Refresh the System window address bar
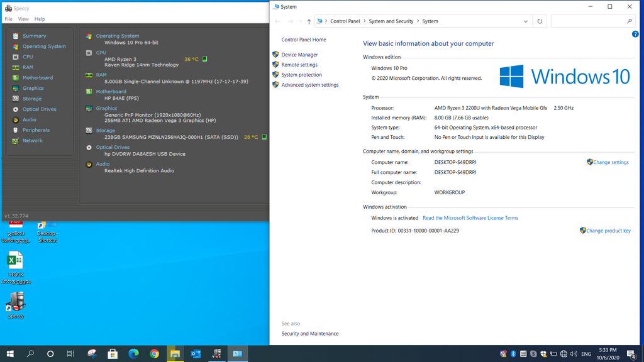Viewport: 644px width, 362px height. [540, 21]
